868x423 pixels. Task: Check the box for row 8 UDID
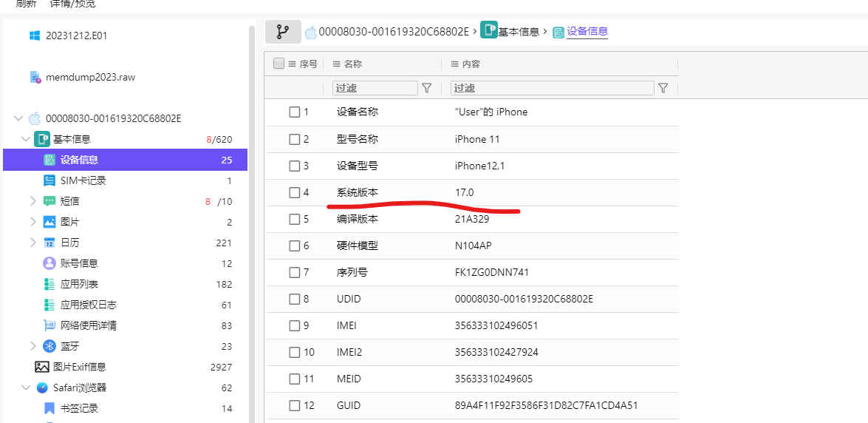[x=295, y=299]
